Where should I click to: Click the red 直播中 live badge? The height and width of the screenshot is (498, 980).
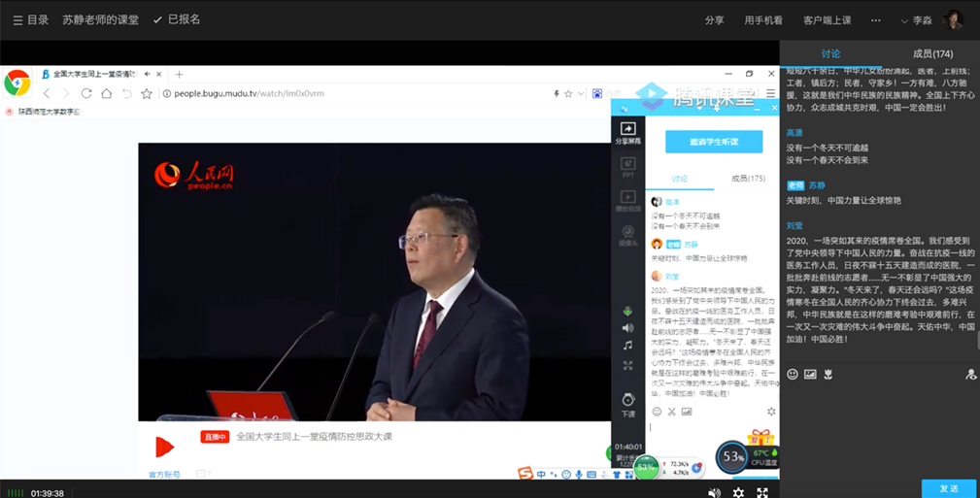click(x=215, y=438)
